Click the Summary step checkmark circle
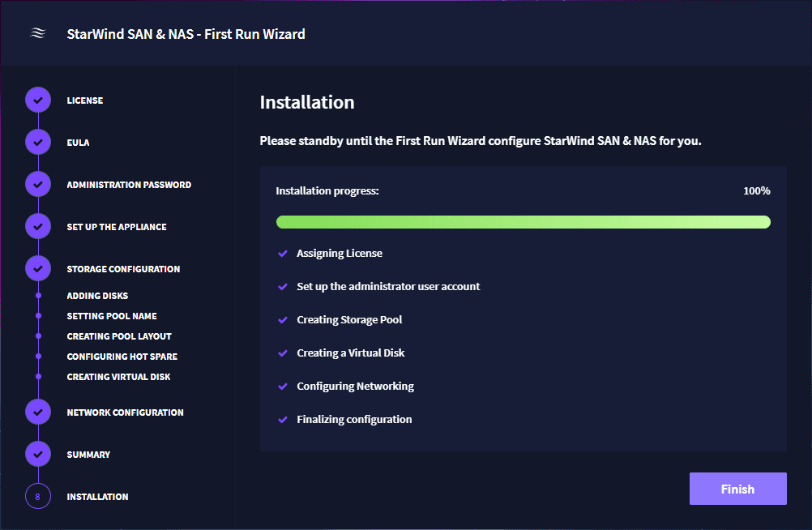The height and width of the screenshot is (530, 812). click(38, 454)
